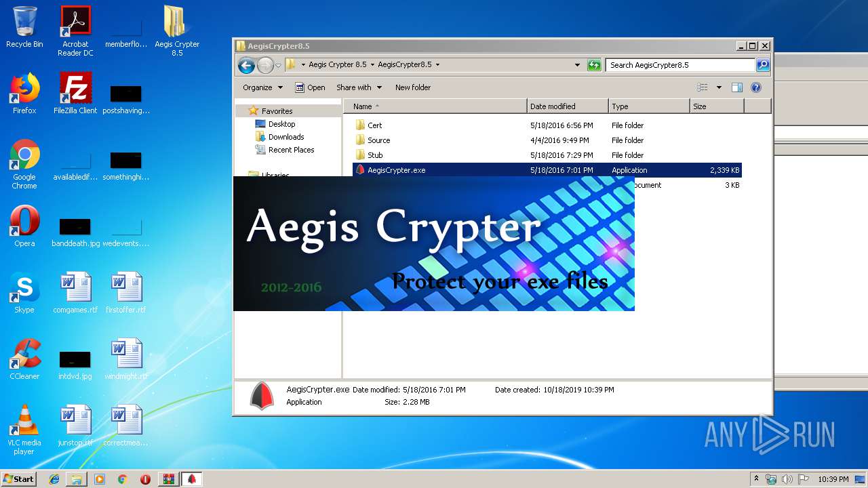Select the firstoffer.rtf desktop file
The image size is (868, 488).
(126, 293)
